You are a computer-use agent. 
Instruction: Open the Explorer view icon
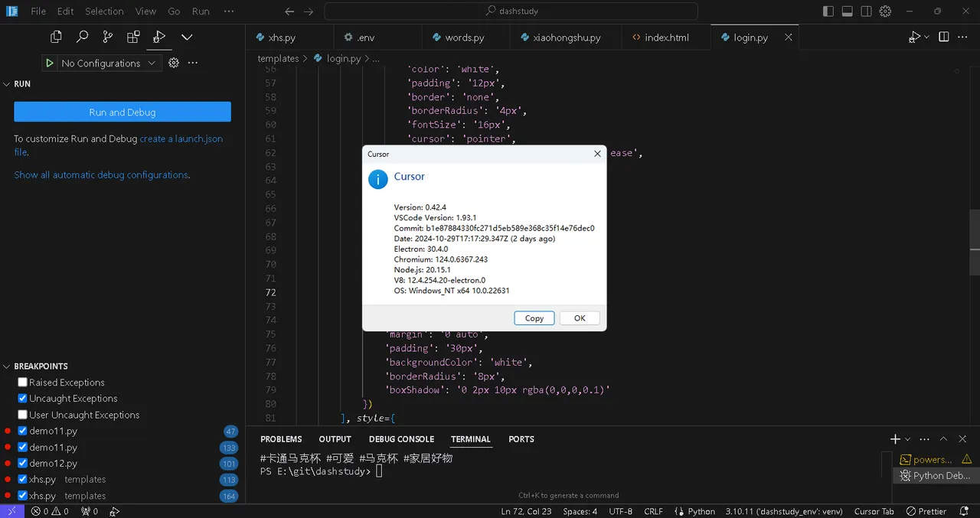[56, 37]
